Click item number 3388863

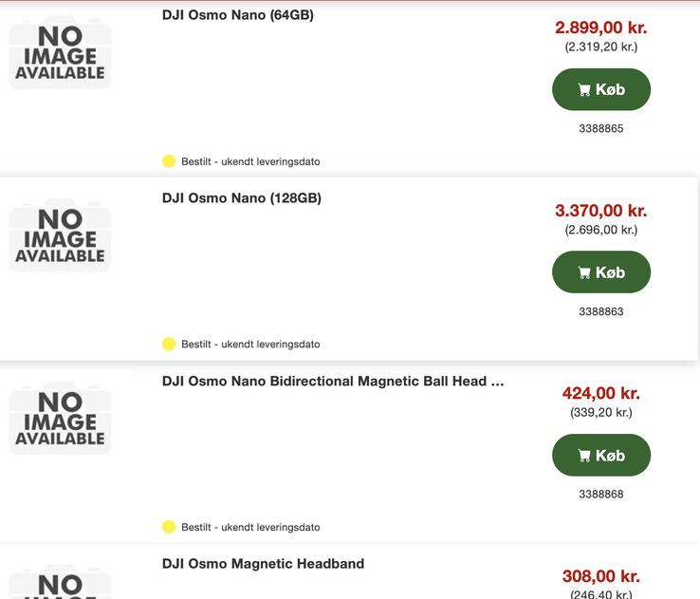601,311
